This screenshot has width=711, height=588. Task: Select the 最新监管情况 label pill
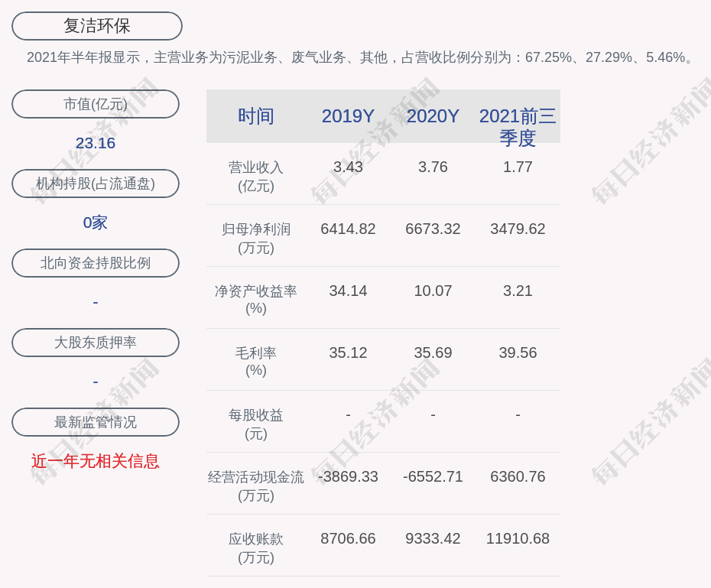pyautogui.click(x=96, y=422)
